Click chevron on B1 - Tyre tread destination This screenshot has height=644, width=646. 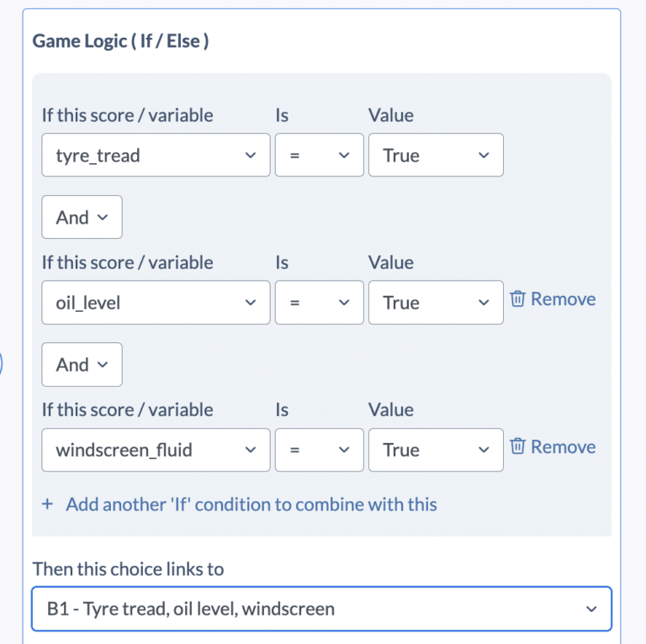591,609
